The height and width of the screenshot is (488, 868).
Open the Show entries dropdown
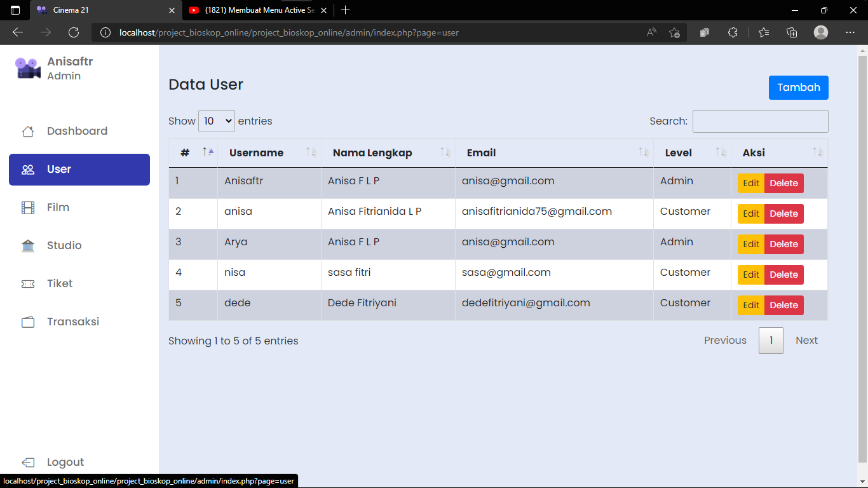[x=217, y=121]
